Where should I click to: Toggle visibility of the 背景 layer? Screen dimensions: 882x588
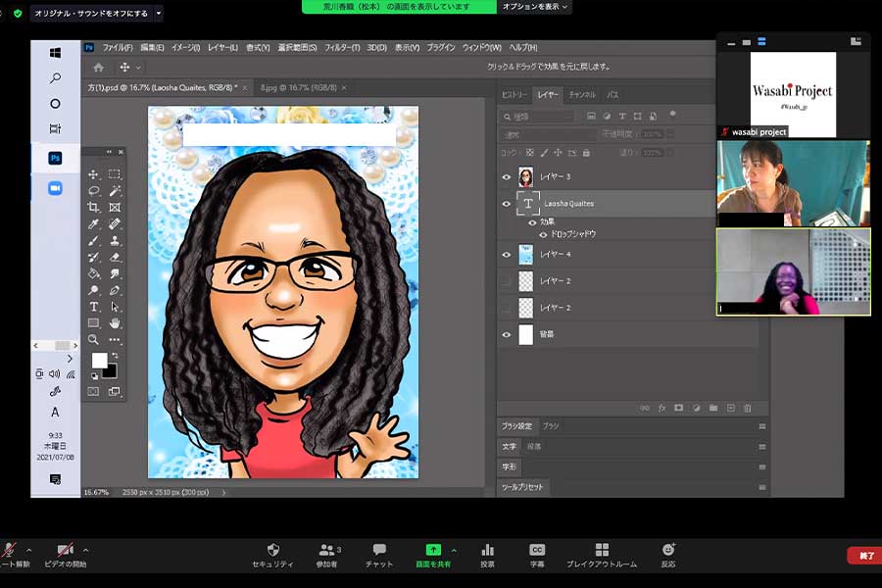click(x=507, y=335)
